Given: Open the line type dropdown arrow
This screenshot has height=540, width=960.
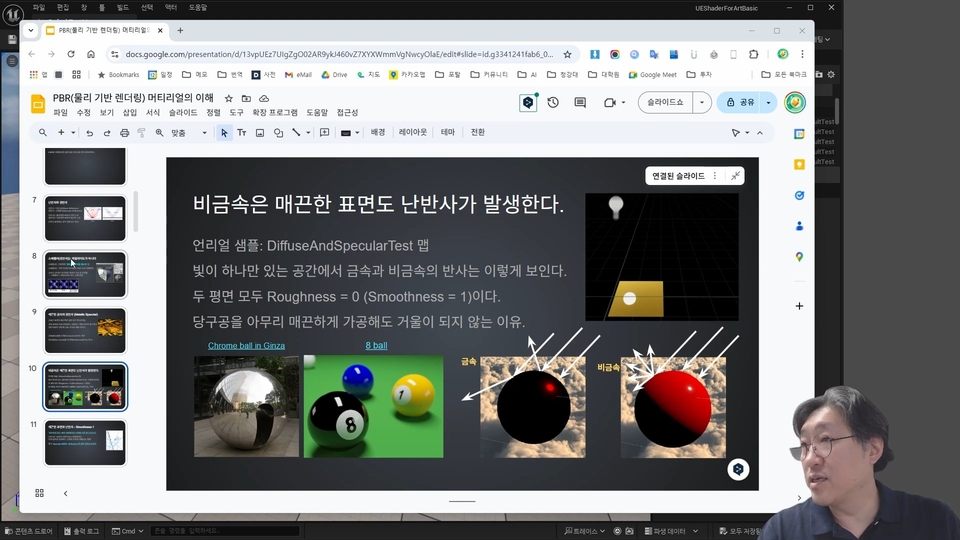Looking at the screenshot, I should coord(308,132).
